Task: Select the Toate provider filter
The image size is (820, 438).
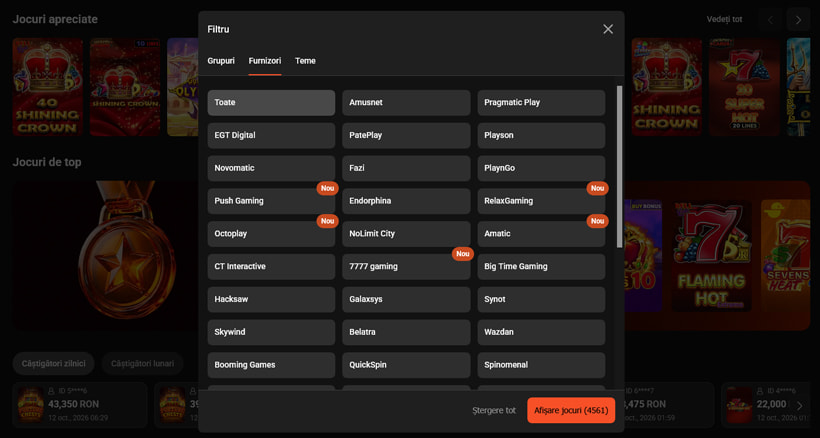Action: [271, 102]
